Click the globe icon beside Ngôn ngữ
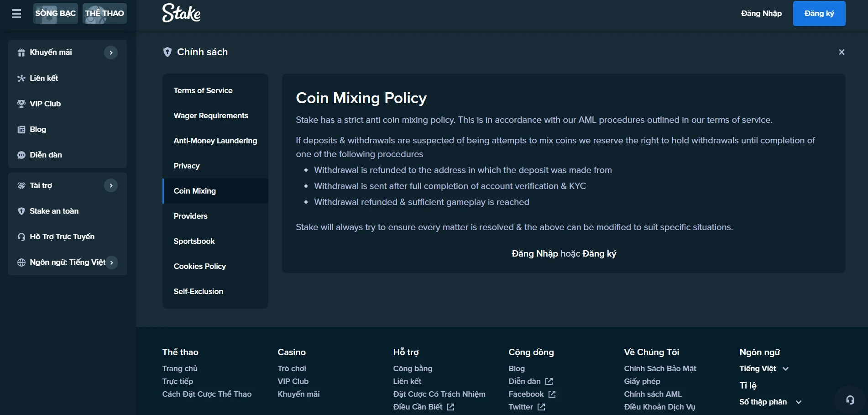868x415 pixels. (21, 262)
